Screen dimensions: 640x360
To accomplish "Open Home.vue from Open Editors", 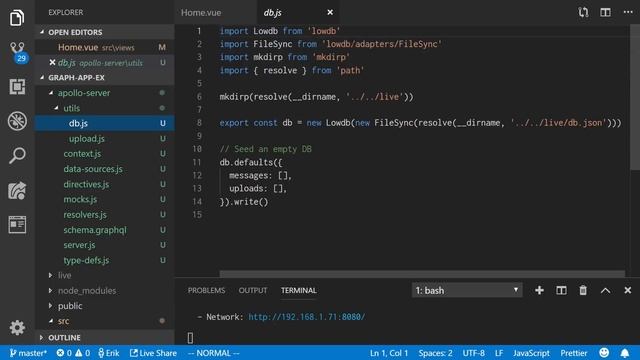I will (105, 47).
